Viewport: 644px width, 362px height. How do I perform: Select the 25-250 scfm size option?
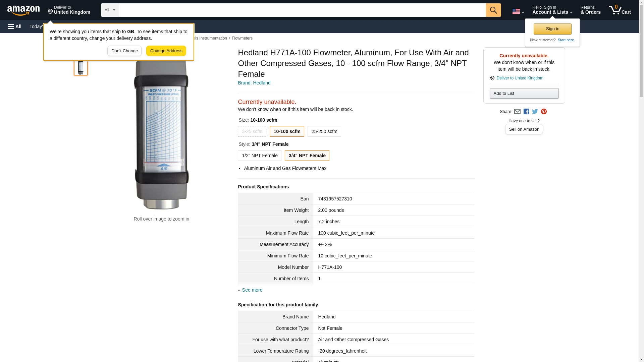(324, 131)
